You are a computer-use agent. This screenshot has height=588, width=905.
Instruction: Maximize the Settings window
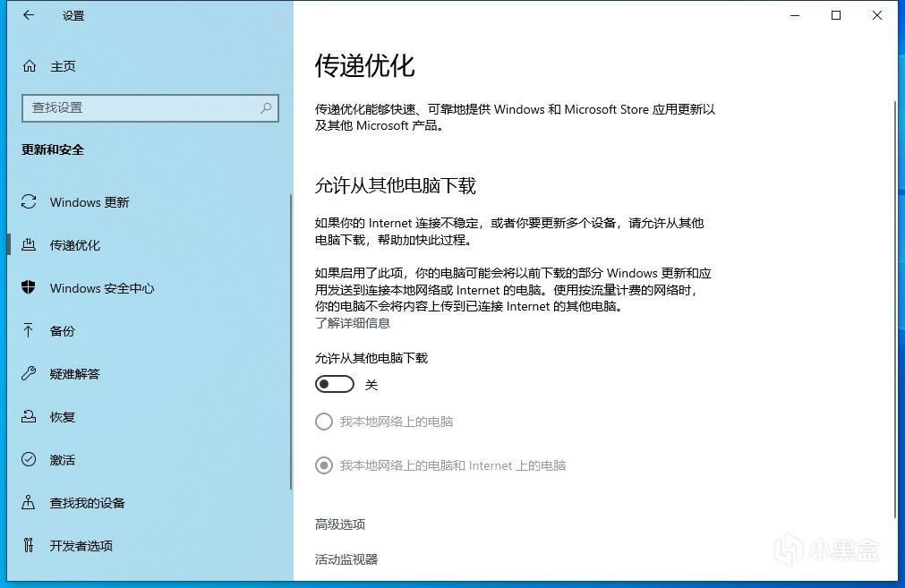point(836,15)
